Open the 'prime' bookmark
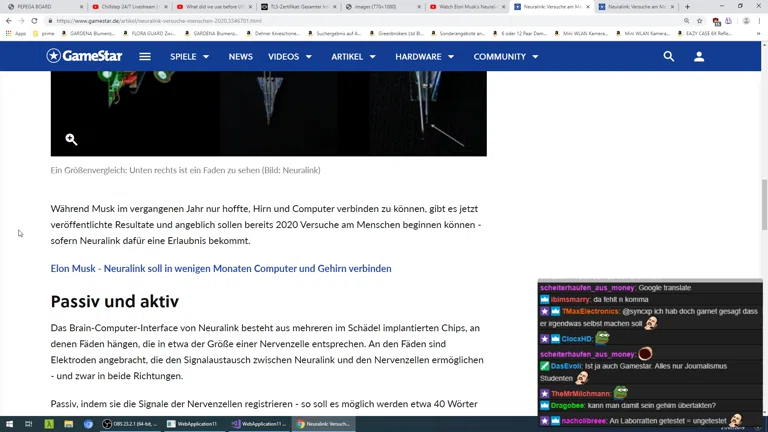768x432 pixels. click(x=44, y=33)
